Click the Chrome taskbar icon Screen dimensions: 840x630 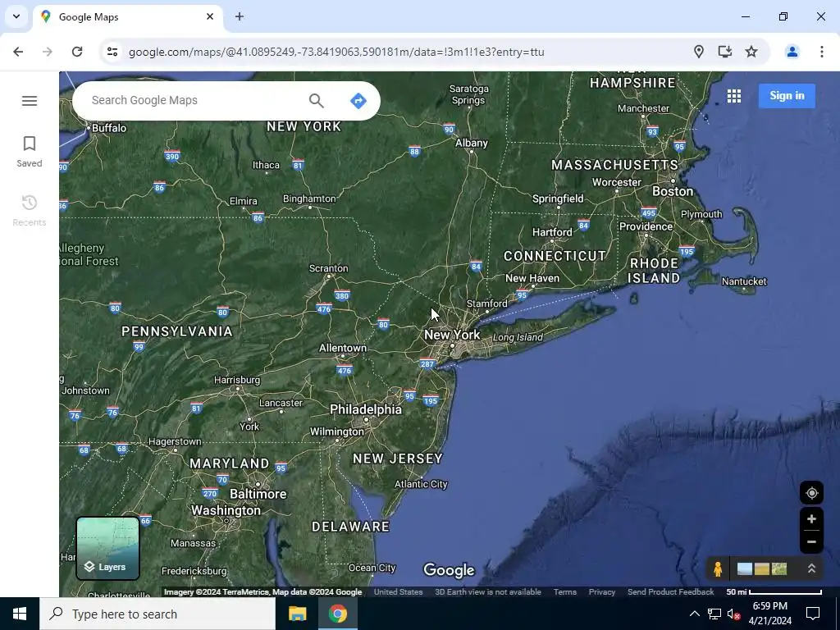tap(337, 614)
